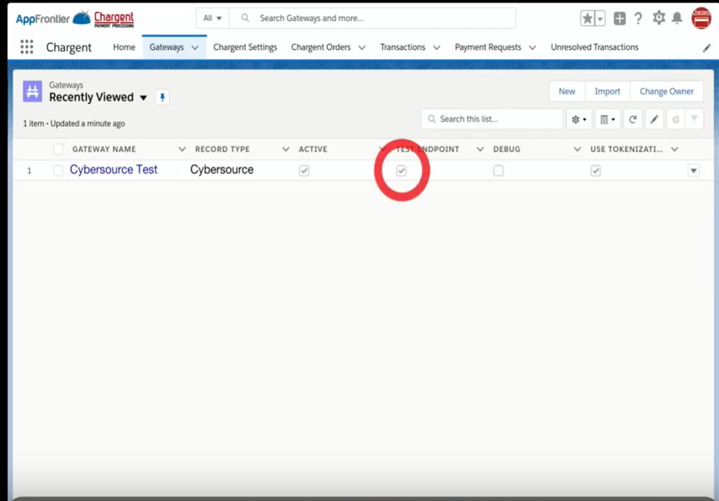Click inside the global search box

point(372,18)
